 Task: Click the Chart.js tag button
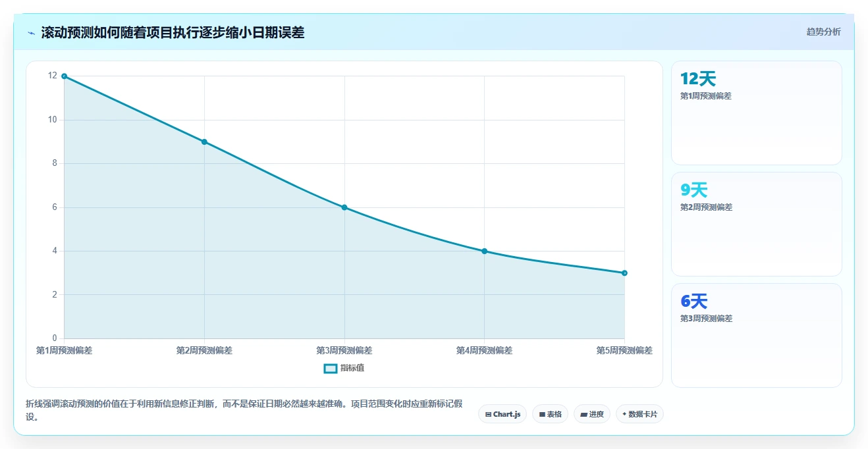pos(502,414)
